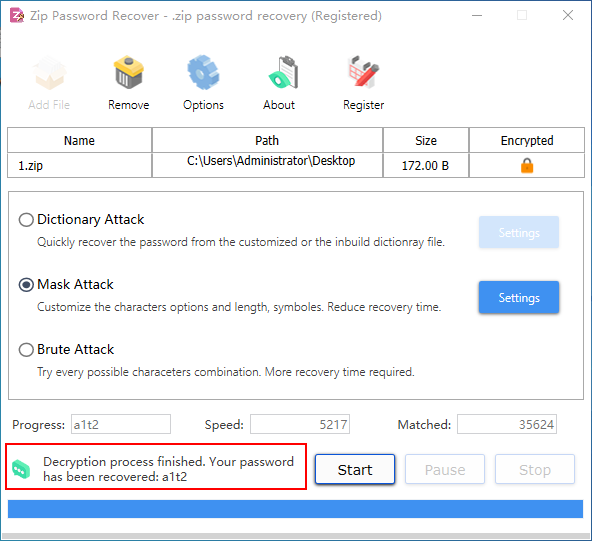Viewport: 592px width, 541px height.
Task: Click the Name column header
Action: [x=79, y=140]
